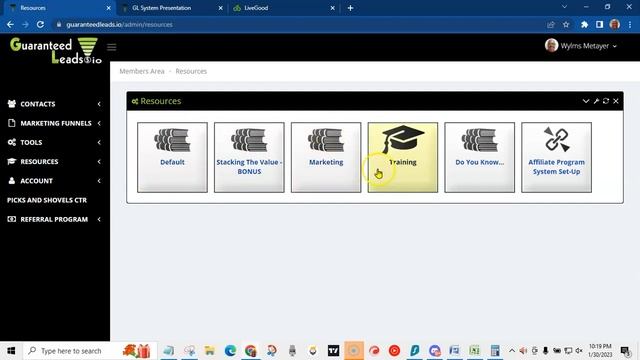Screen dimensions: 640x360
Task: Open Chrome profile avatar
Action: point(614,24)
